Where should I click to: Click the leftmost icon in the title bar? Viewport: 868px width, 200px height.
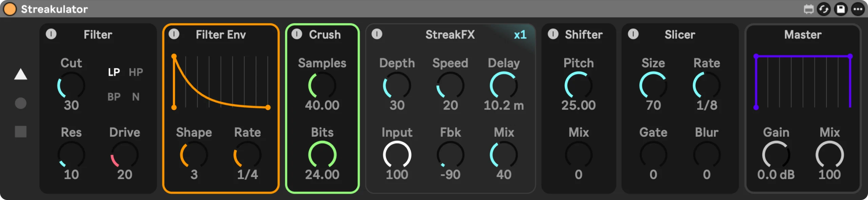coord(809,9)
